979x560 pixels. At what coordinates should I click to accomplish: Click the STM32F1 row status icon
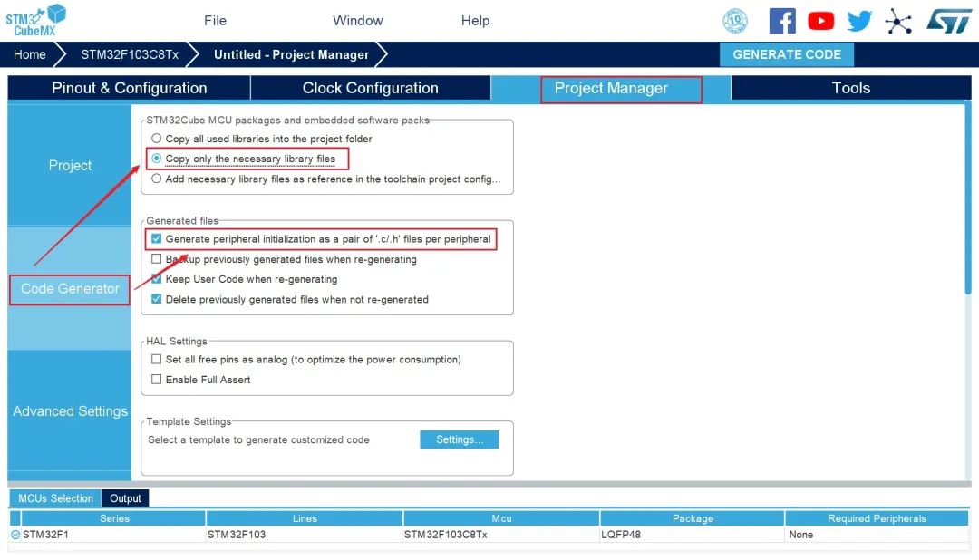(x=15, y=535)
